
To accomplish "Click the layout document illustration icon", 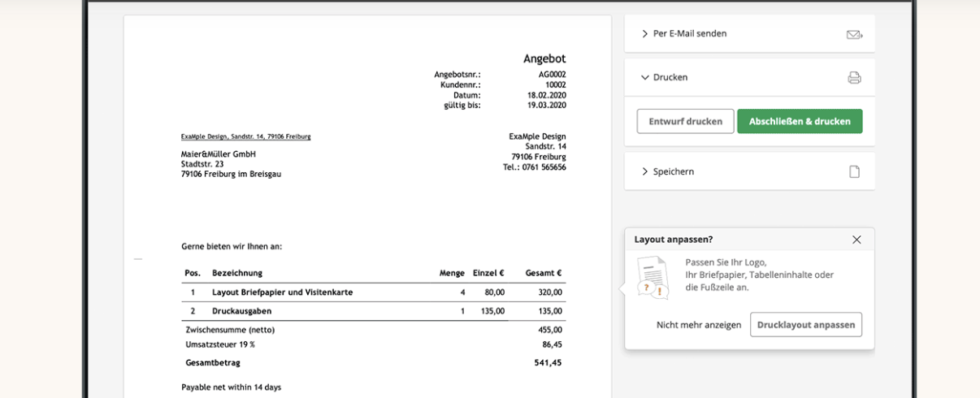I will (x=652, y=278).
